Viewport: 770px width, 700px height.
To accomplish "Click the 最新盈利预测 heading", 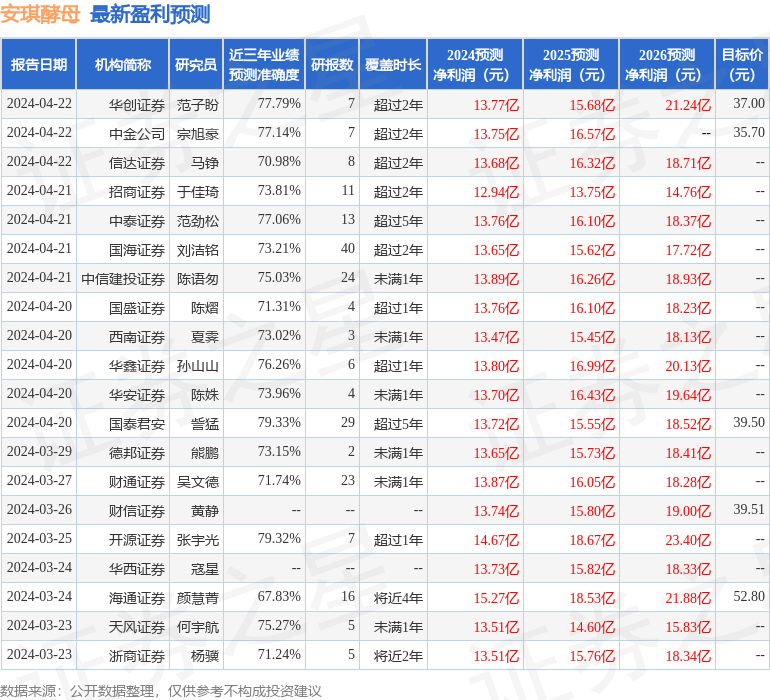I will pyautogui.click(x=150, y=14).
